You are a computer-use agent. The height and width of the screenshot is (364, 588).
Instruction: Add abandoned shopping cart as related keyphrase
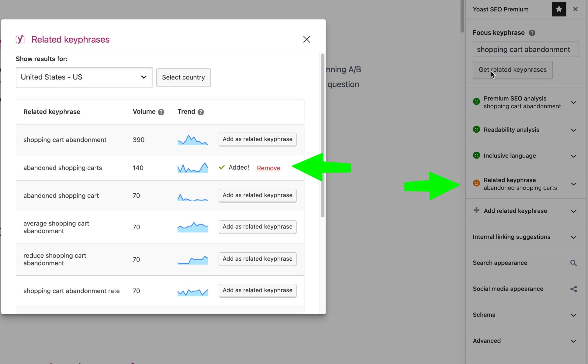click(257, 195)
